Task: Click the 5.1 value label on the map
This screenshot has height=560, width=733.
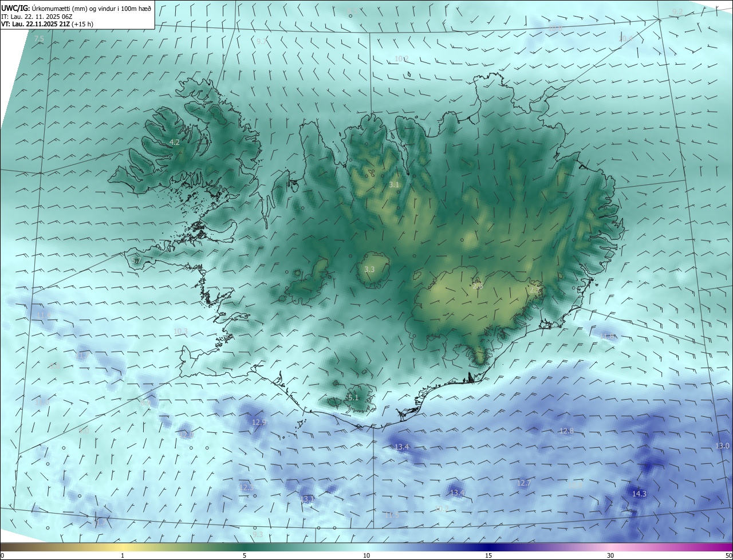Action: tap(353, 397)
